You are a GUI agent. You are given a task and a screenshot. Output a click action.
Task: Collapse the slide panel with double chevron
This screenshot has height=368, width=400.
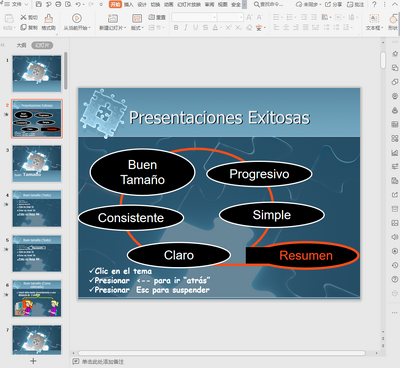(3, 45)
